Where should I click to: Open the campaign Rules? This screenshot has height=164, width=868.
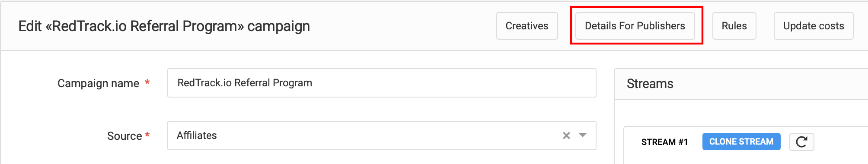point(734,26)
